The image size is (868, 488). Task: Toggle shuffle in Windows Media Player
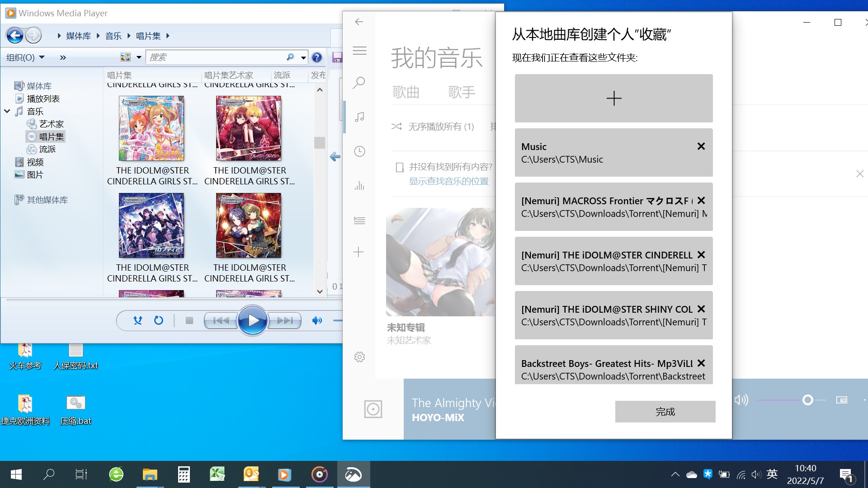[138, 320]
